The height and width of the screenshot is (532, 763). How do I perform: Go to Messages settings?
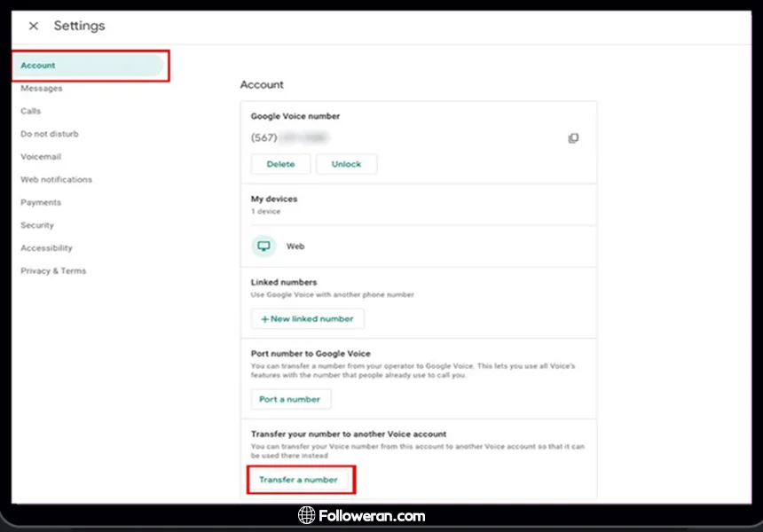[42, 89]
